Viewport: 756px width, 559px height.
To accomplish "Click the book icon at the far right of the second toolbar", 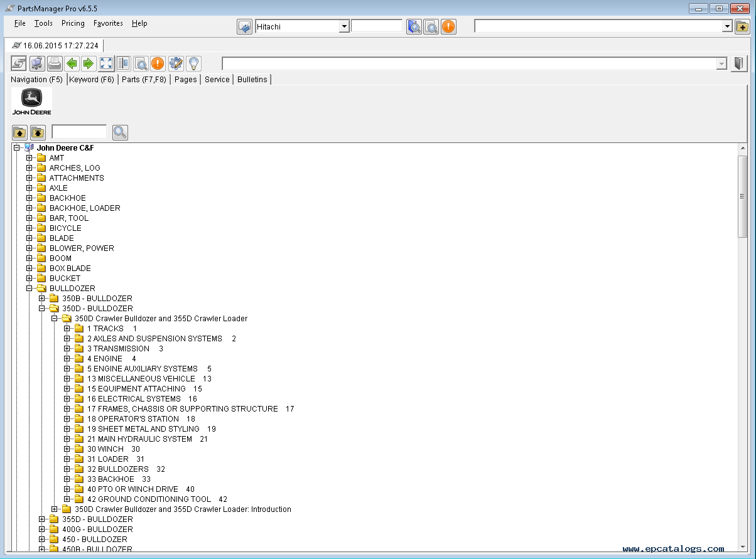I will tap(739, 63).
